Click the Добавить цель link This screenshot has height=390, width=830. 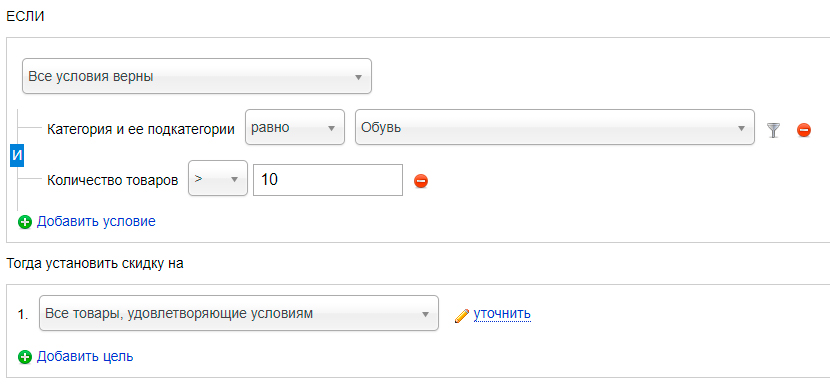tap(85, 357)
